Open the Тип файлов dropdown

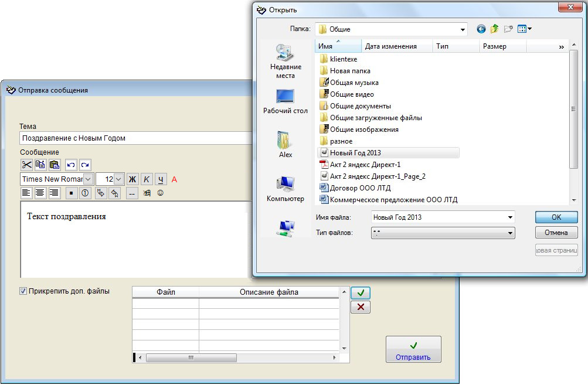[510, 233]
